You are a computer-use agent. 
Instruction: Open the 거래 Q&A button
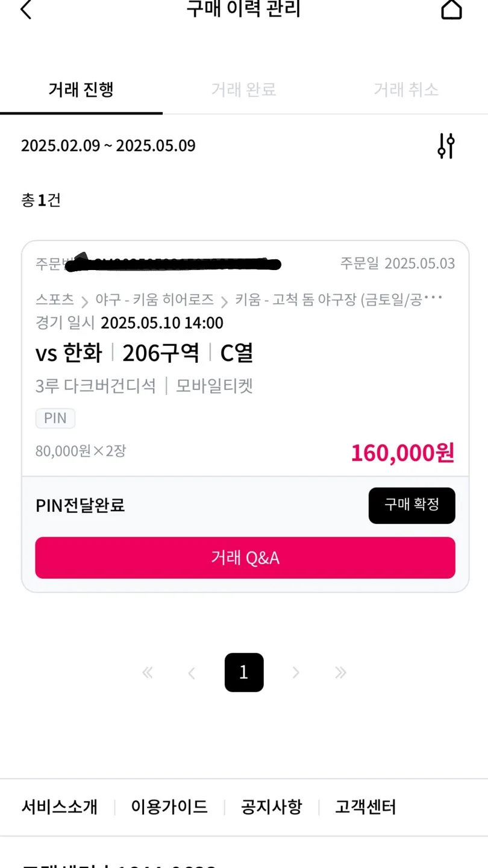point(245,558)
